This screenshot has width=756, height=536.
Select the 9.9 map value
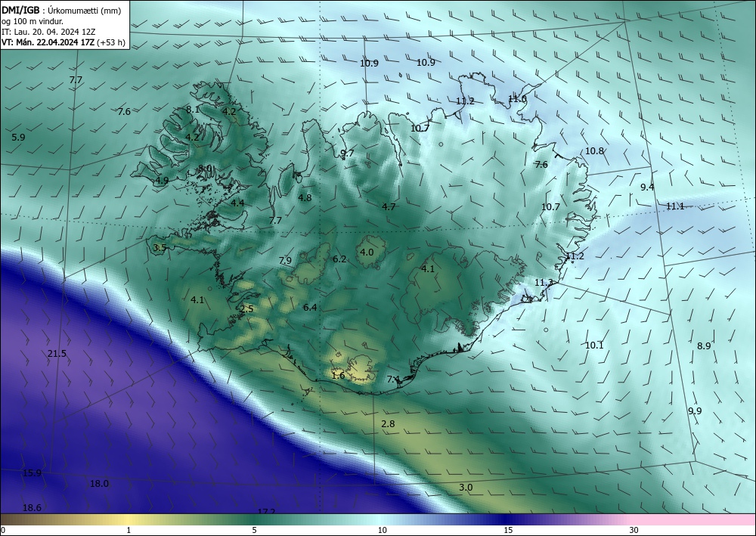[695, 411]
